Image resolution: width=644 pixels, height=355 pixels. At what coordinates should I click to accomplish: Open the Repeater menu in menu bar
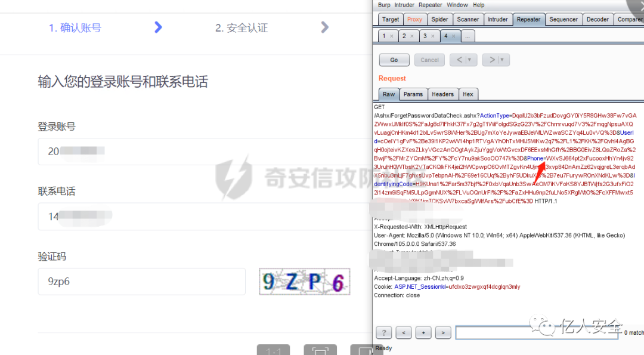[x=430, y=5]
